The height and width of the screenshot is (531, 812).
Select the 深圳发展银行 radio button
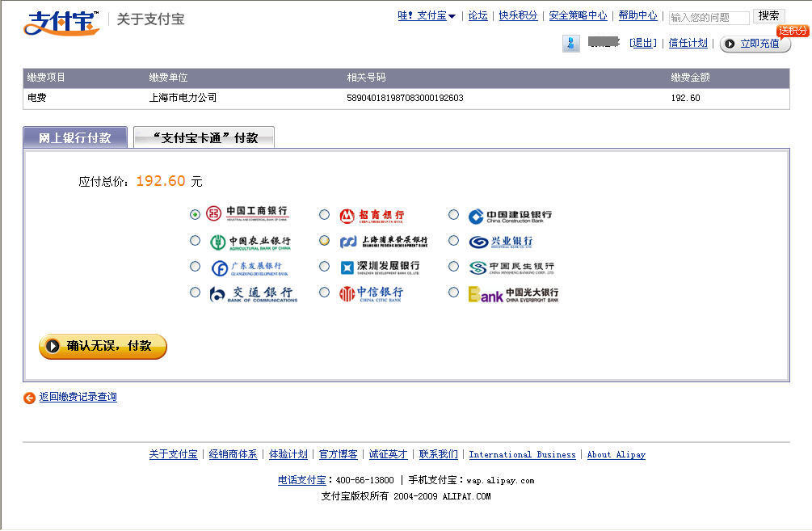point(324,266)
